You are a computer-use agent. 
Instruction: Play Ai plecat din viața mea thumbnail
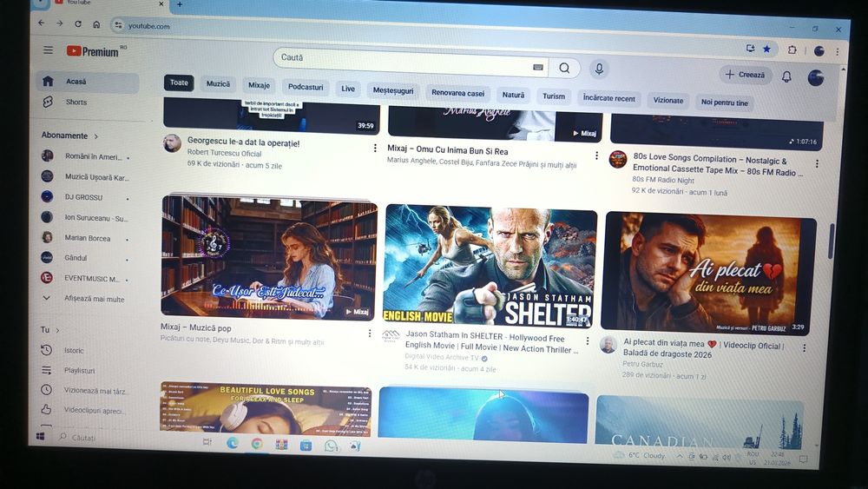click(x=708, y=274)
